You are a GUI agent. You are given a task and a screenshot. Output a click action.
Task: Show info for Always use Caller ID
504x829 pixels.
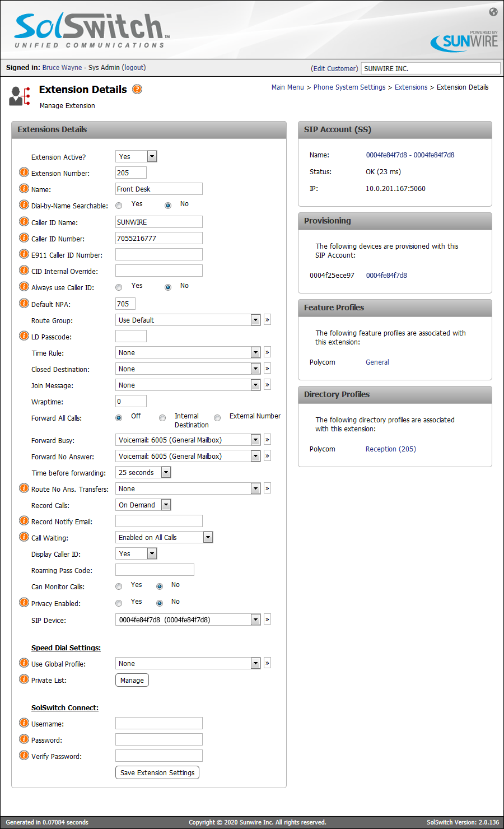pyautogui.click(x=24, y=287)
